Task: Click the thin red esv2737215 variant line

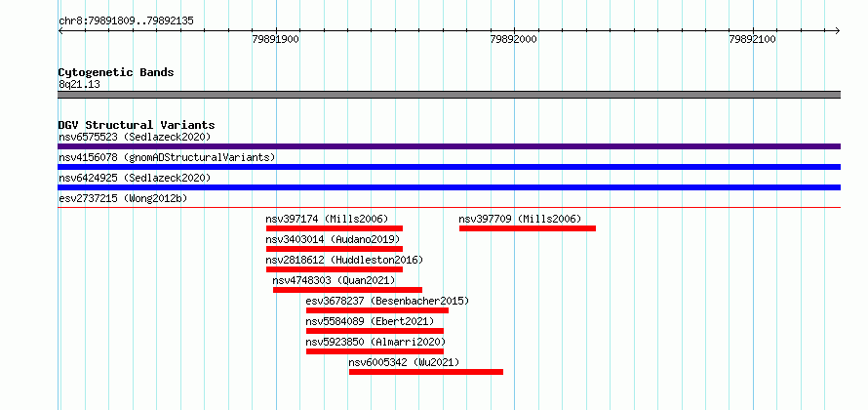Action: tap(449, 207)
